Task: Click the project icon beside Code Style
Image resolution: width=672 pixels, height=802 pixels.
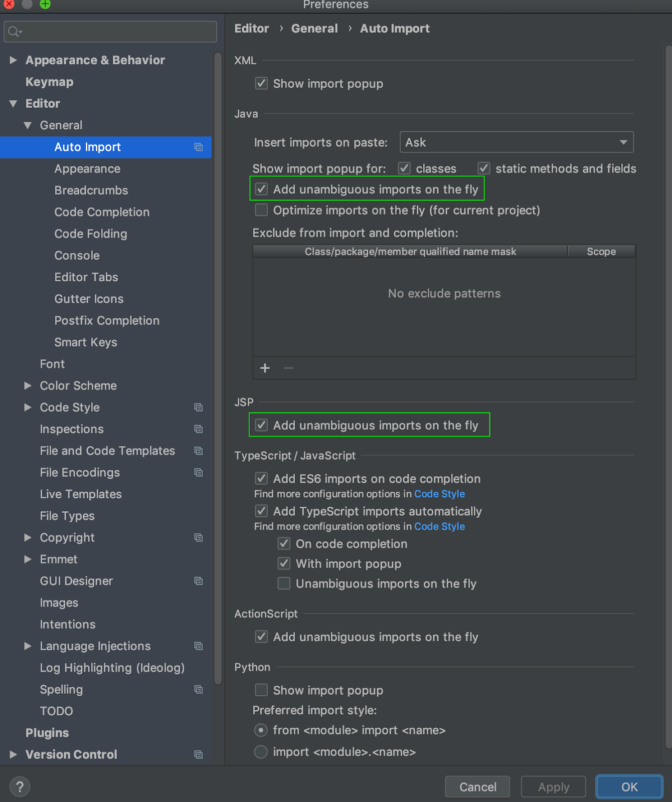Action: (198, 408)
